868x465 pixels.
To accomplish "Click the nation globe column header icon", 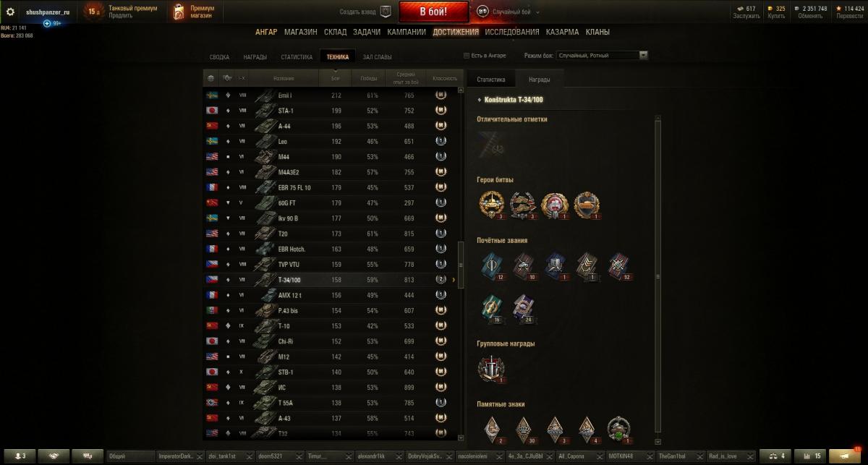I will pos(211,78).
